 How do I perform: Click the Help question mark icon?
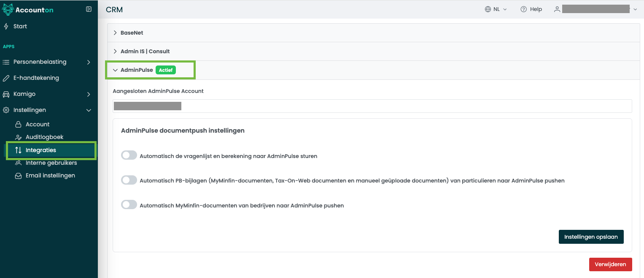pyautogui.click(x=524, y=9)
